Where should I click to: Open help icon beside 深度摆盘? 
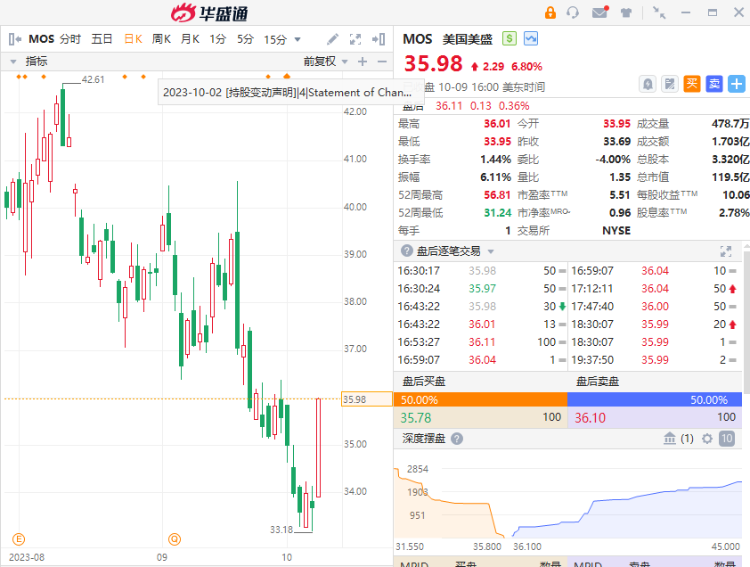point(457,439)
